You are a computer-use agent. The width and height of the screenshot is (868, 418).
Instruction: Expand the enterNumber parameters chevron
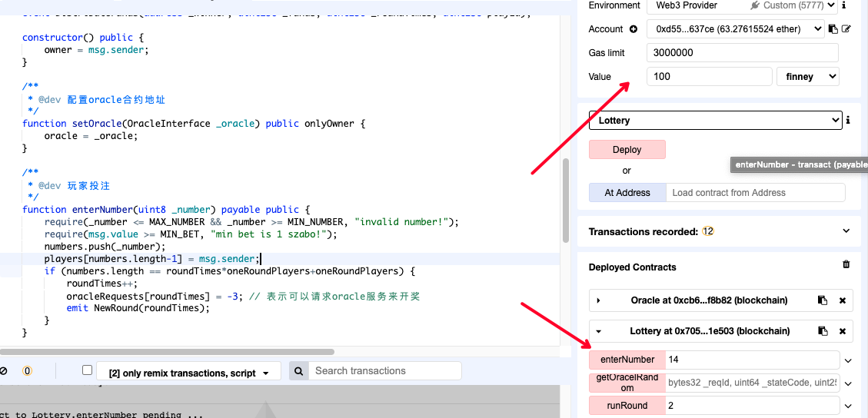click(x=848, y=360)
